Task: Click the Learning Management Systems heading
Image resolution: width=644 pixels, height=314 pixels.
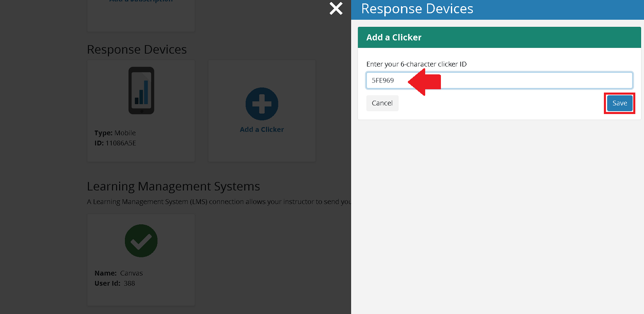Action: 173,186
